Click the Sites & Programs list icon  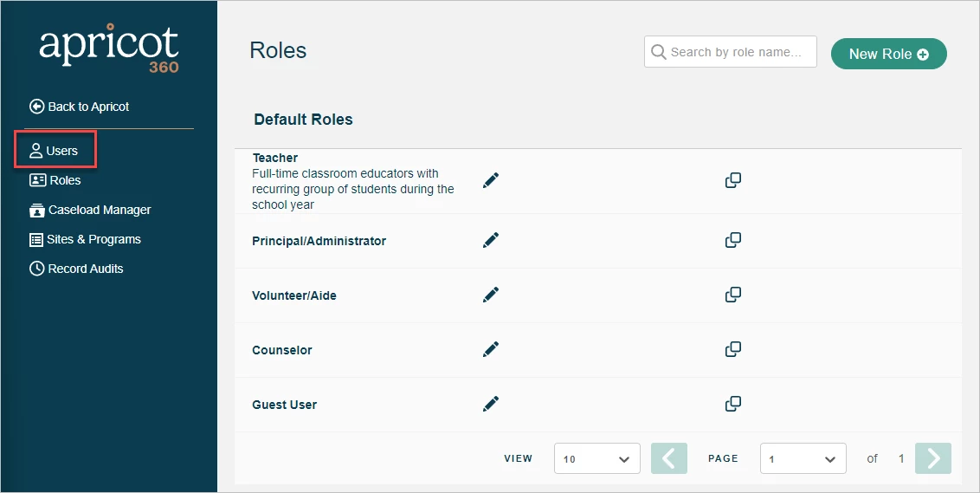point(37,240)
